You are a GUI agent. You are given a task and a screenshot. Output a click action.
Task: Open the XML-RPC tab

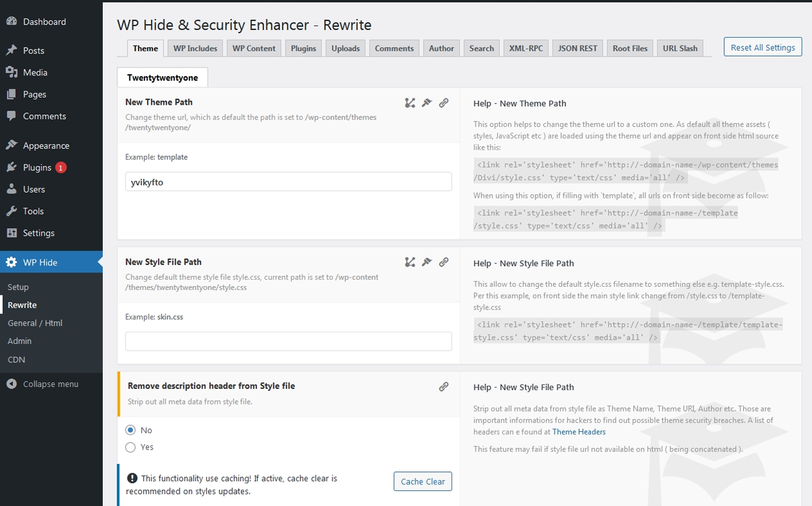tap(526, 48)
